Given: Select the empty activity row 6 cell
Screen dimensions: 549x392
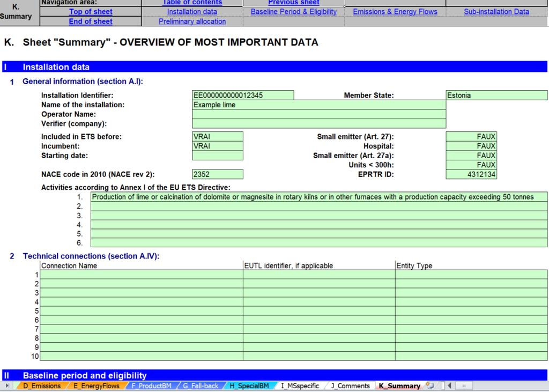Looking at the screenshot, I should [x=319, y=243].
